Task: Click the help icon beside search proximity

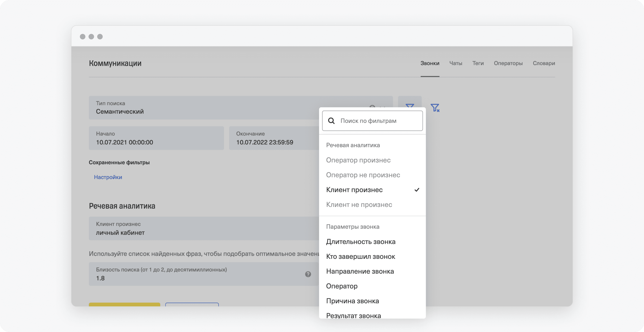Action: pyautogui.click(x=308, y=274)
